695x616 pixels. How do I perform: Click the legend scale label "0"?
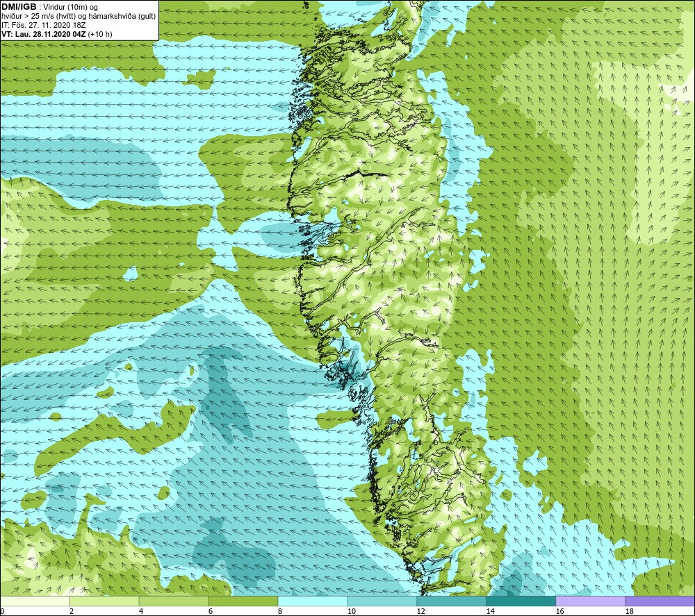[x=2, y=611]
